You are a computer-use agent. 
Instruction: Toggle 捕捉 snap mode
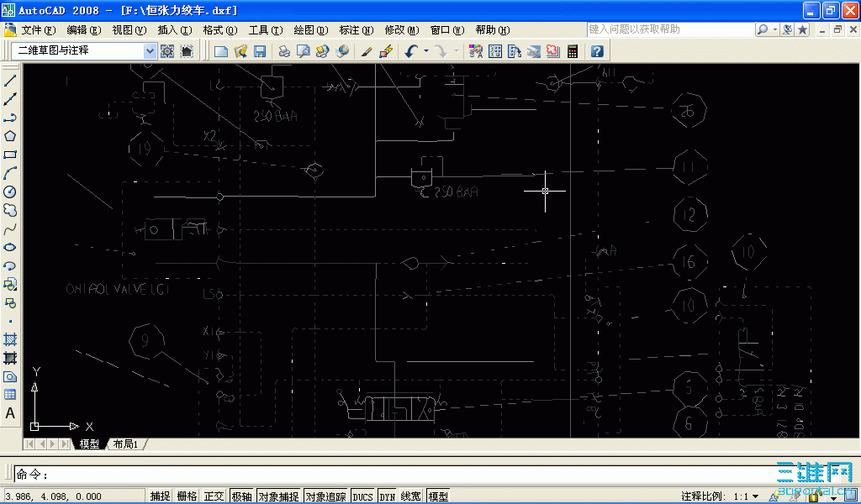(x=160, y=496)
